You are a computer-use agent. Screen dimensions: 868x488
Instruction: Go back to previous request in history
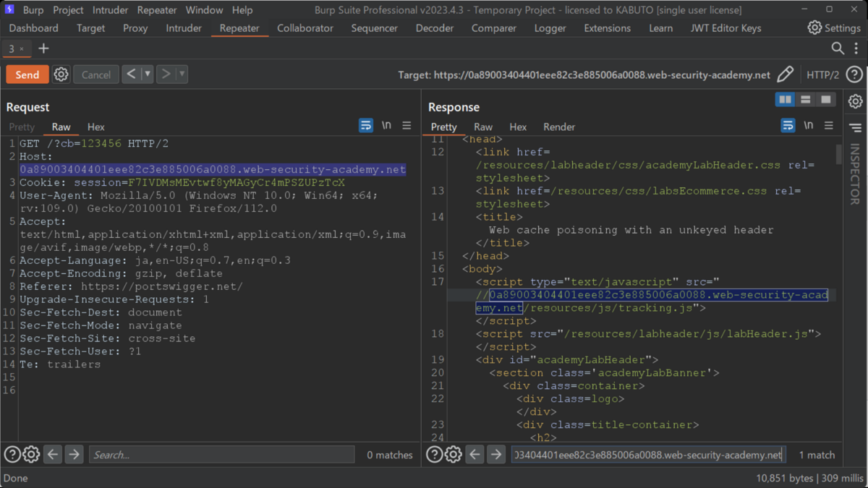[x=131, y=74]
